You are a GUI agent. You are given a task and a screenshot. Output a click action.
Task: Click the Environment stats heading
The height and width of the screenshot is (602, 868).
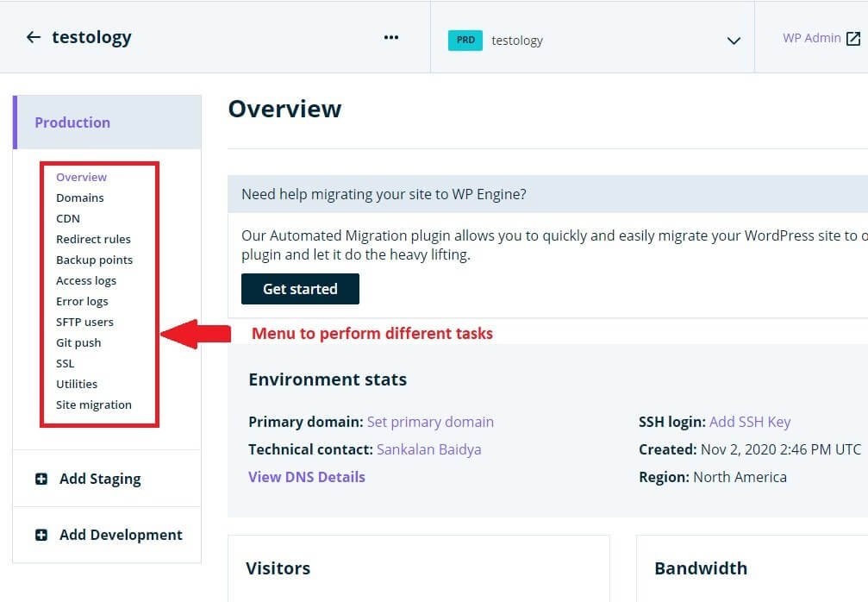[x=328, y=379]
